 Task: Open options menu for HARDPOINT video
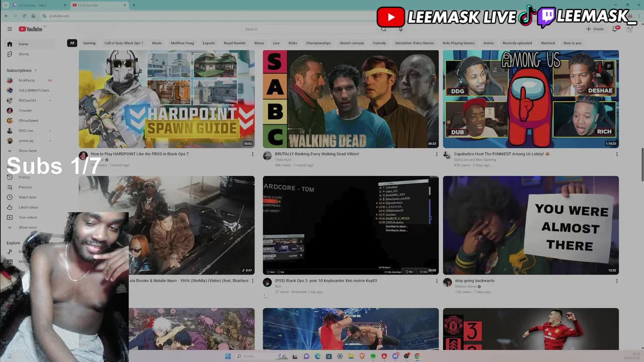point(253,154)
